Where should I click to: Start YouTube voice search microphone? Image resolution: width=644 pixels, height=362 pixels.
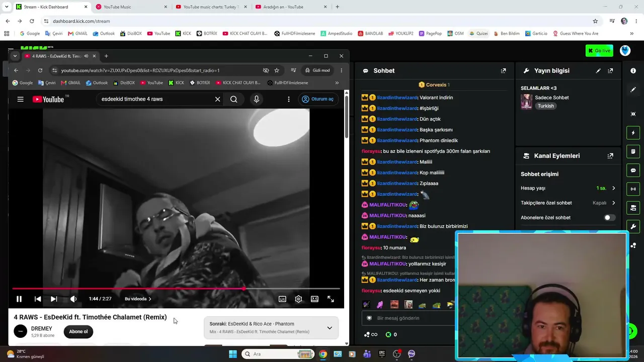pos(257,99)
